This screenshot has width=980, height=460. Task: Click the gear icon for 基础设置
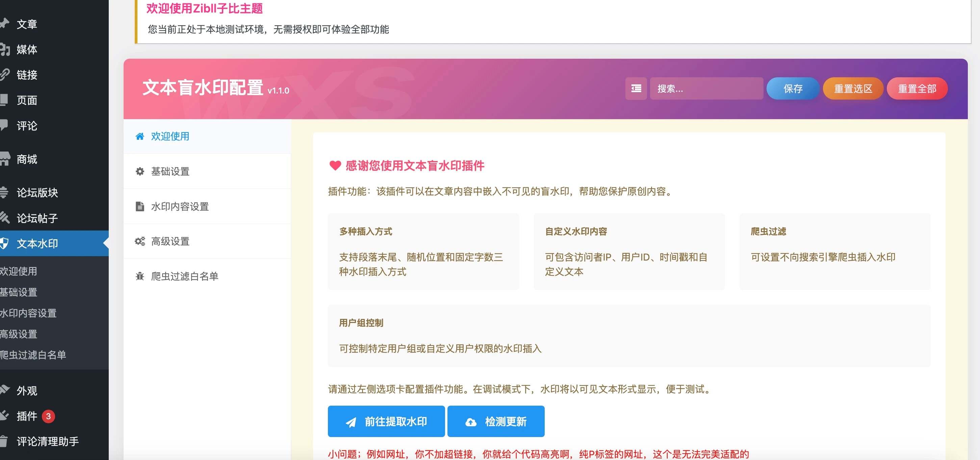coord(139,171)
